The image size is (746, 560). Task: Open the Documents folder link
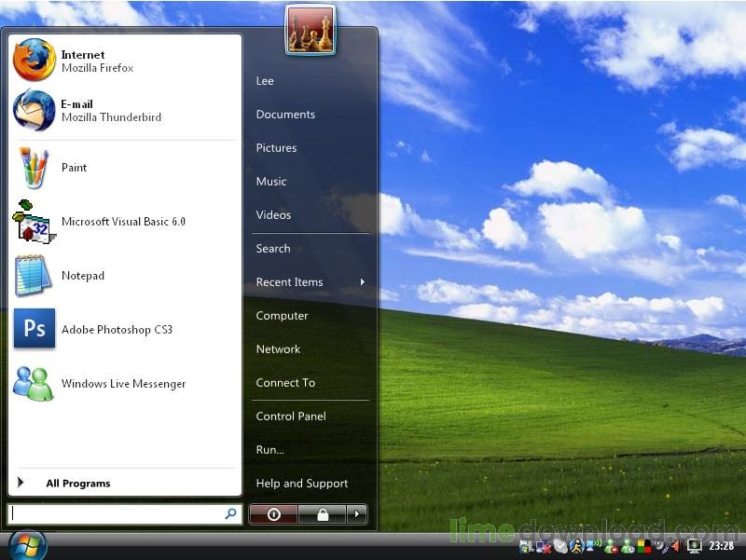tap(285, 115)
